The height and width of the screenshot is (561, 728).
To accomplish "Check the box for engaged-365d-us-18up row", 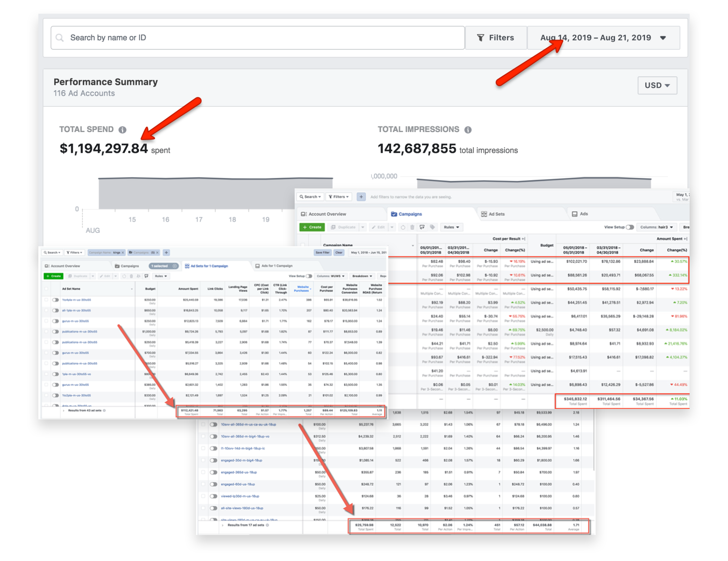I will click(203, 473).
